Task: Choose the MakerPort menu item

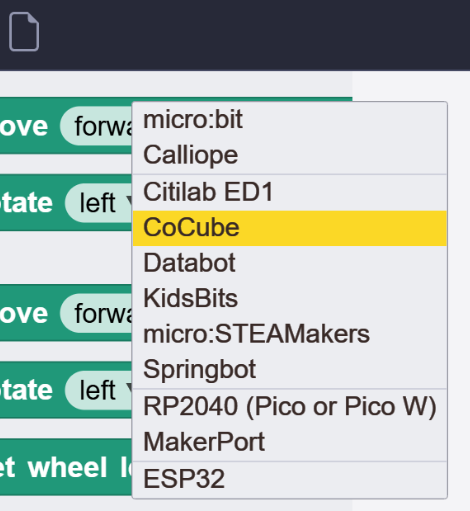Action: click(289, 442)
